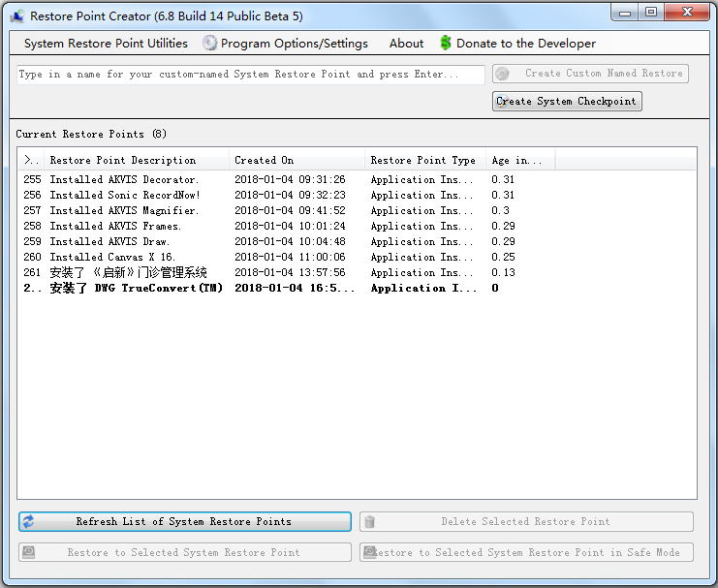Viewport: 718px width, 588px height.
Task: Sort by Restore Point Type column header
Action: [x=425, y=160]
